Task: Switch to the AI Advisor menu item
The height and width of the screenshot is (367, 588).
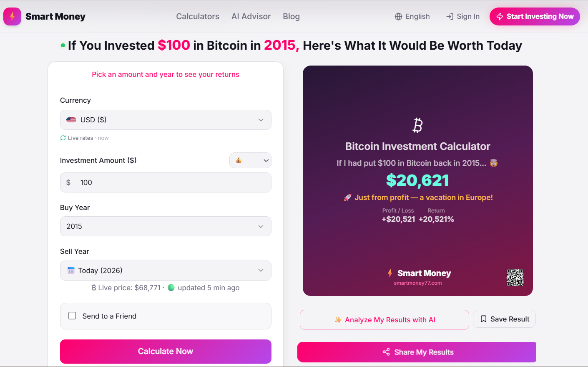Action: tap(251, 16)
